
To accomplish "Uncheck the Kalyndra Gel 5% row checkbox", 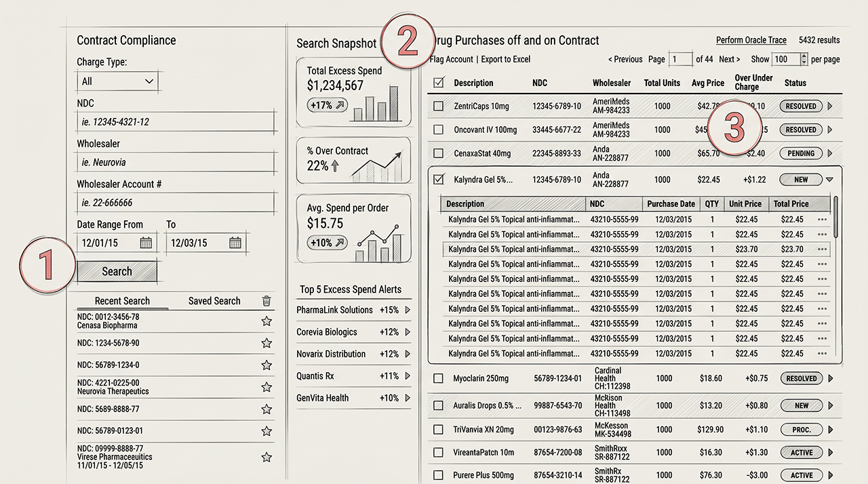I will tap(438, 180).
